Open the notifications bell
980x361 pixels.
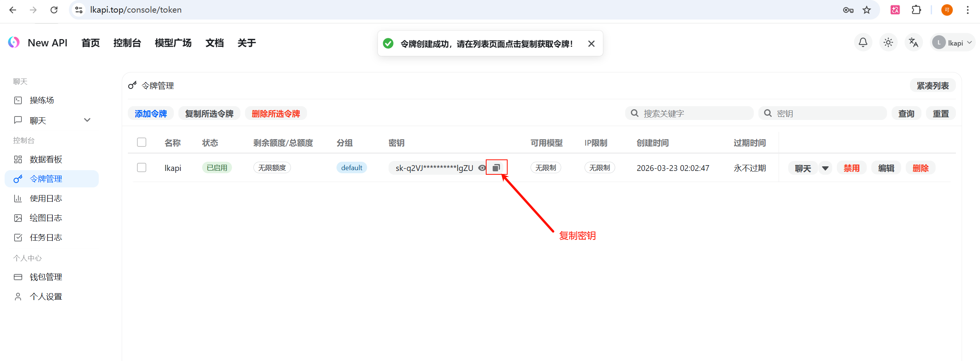(x=863, y=43)
